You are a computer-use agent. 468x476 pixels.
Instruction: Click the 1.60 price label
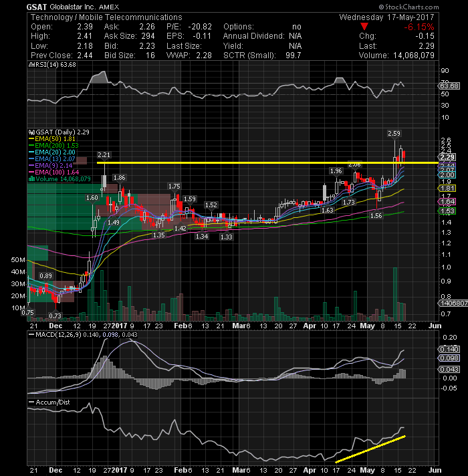tap(92, 198)
